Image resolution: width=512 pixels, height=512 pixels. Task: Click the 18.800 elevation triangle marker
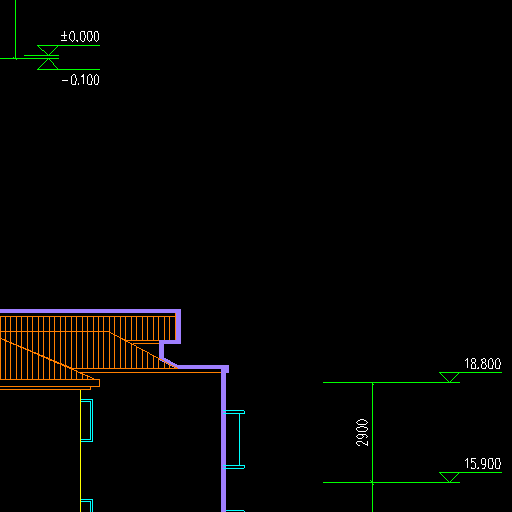coord(449,377)
